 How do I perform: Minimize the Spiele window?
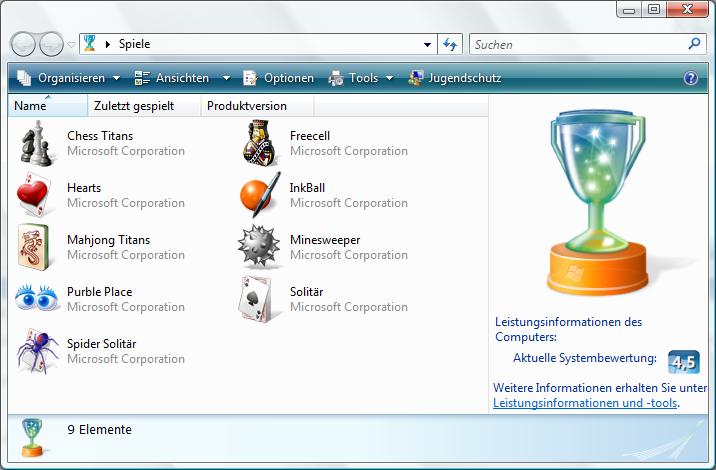coord(629,9)
